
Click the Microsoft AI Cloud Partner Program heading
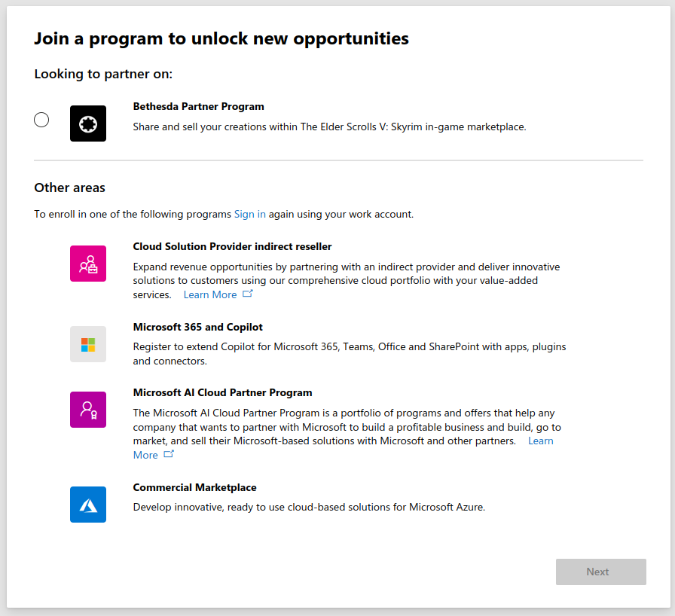[222, 393]
